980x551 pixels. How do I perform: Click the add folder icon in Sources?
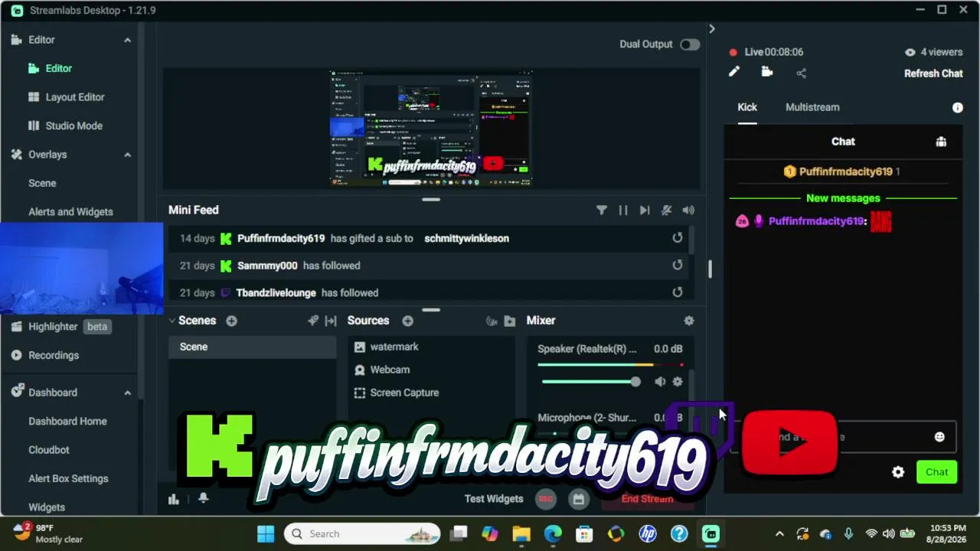coord(510,321)
